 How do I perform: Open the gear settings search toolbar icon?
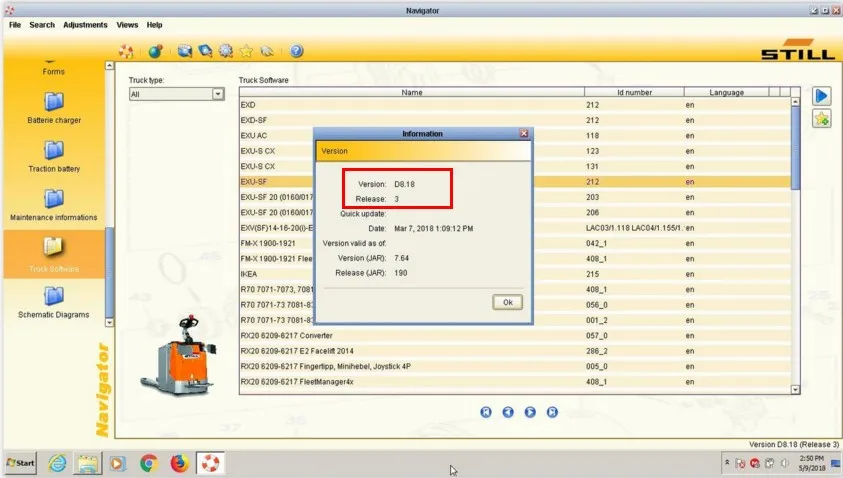(226, 51)
